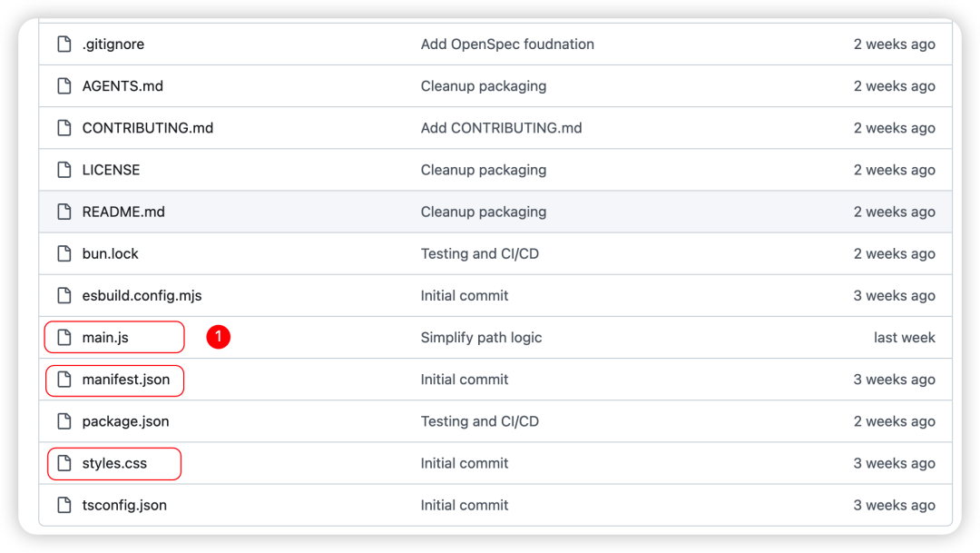Open the "Testing and CI/CD" commit for bun.lock
The height and width of the screenshot is (553, 980).
pos(479,253)
